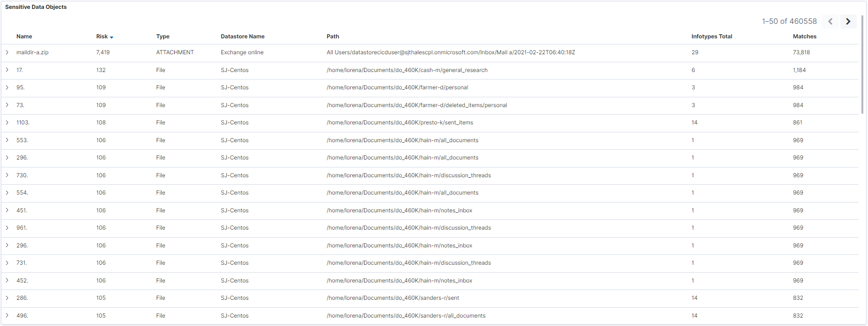This screenshot has height=326, width=868.
Task: Click the Risk sort arrow icon
Action: point(111,37)
